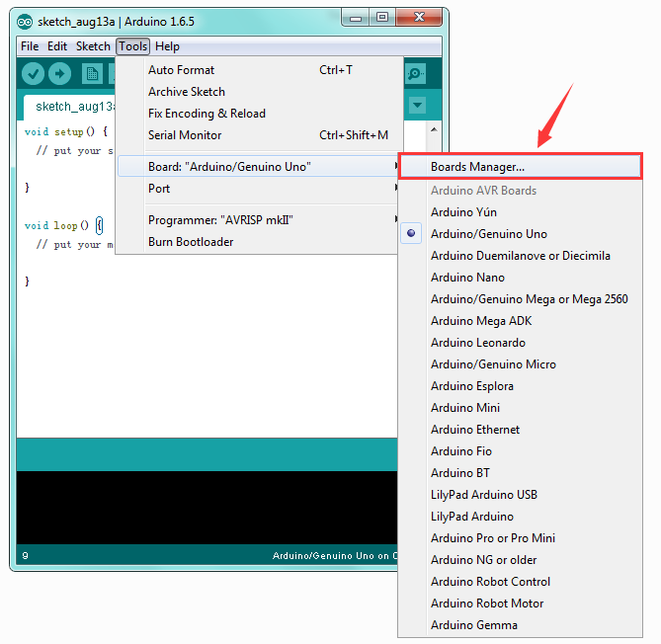The image size is (661, 644).
Task: Select Arduino Robot Motor
Action: click(520, 604)
